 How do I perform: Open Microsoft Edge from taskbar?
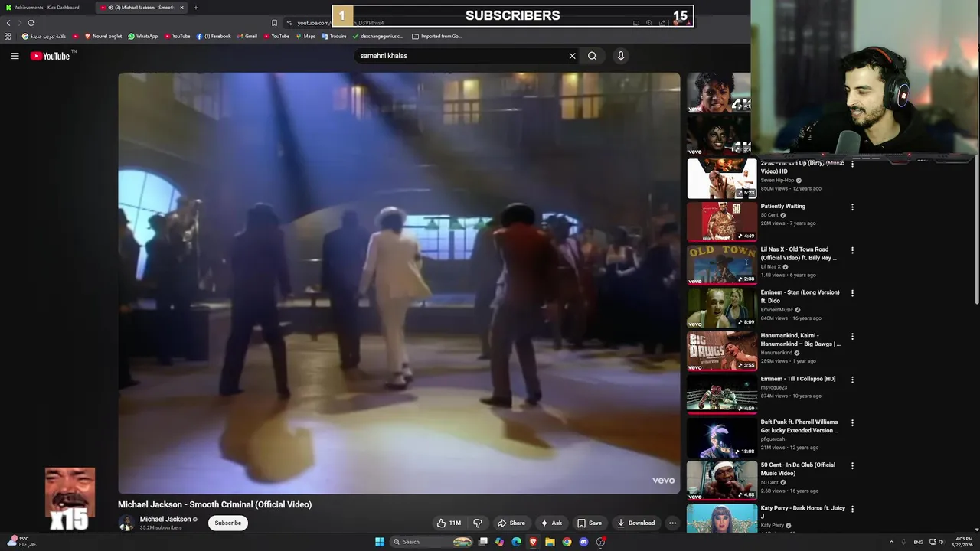(x=516, y=542)
